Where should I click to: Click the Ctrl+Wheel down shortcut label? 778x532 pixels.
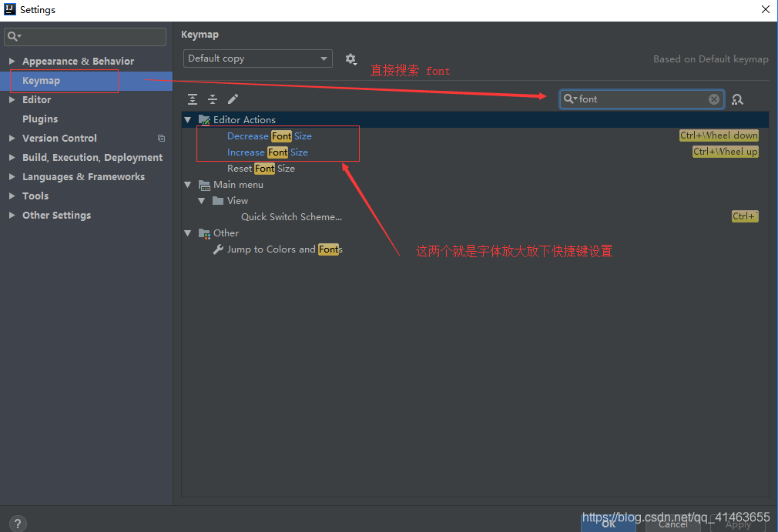[719, 136]
